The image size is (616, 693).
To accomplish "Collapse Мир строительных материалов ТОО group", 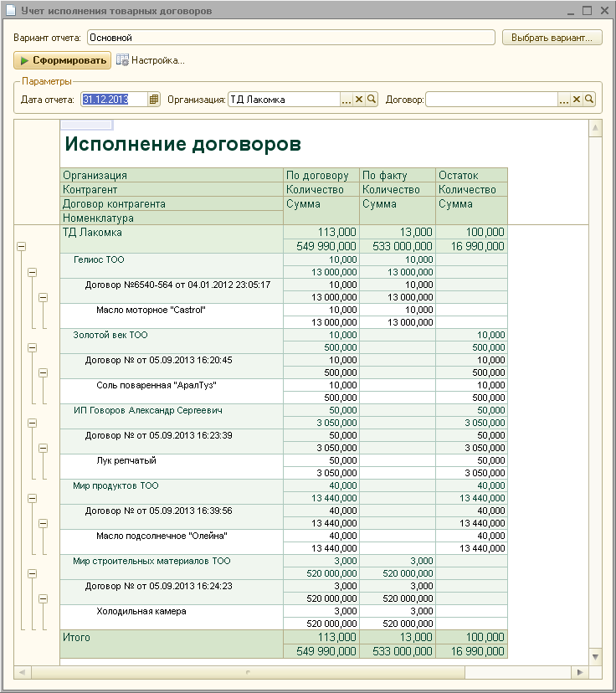I will coord(33,573).
